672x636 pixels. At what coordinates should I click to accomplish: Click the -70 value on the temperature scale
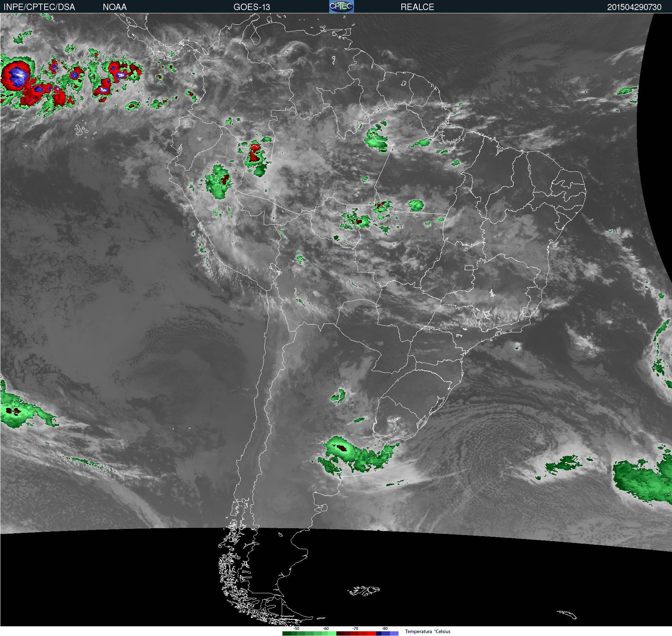pyautogui.click(x=355, y=628)
